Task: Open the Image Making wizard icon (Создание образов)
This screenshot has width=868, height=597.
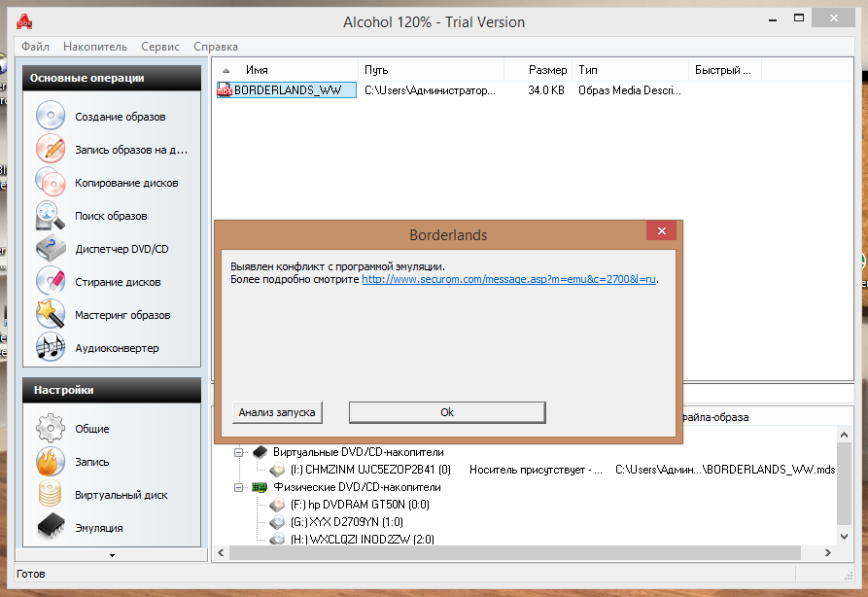Action: tap(51, 116)
